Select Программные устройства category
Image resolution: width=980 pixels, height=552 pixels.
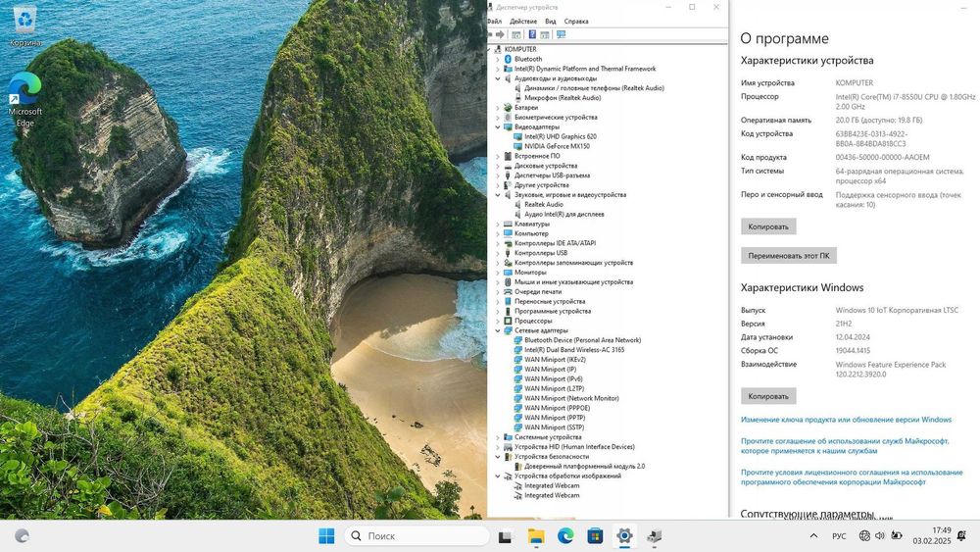tap(553, 311)
